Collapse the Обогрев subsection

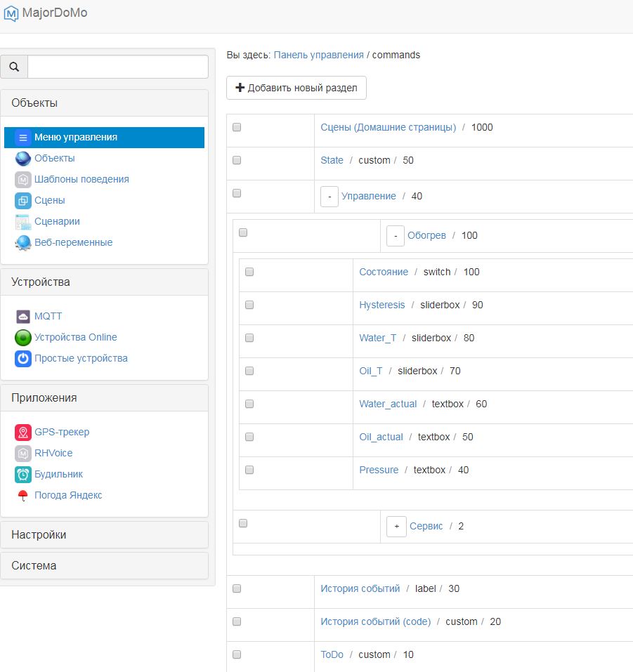point(396,236)
